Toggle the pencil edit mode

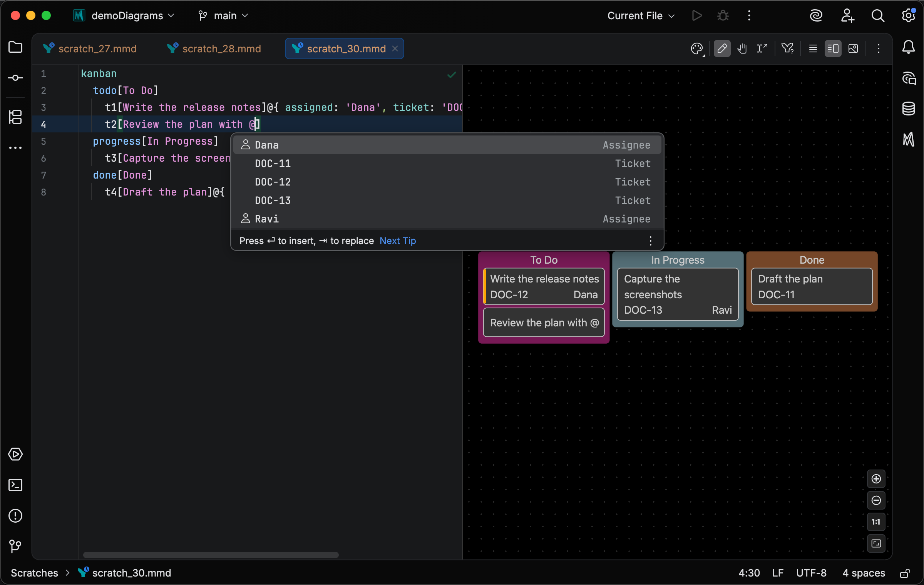tap(722, 49)
